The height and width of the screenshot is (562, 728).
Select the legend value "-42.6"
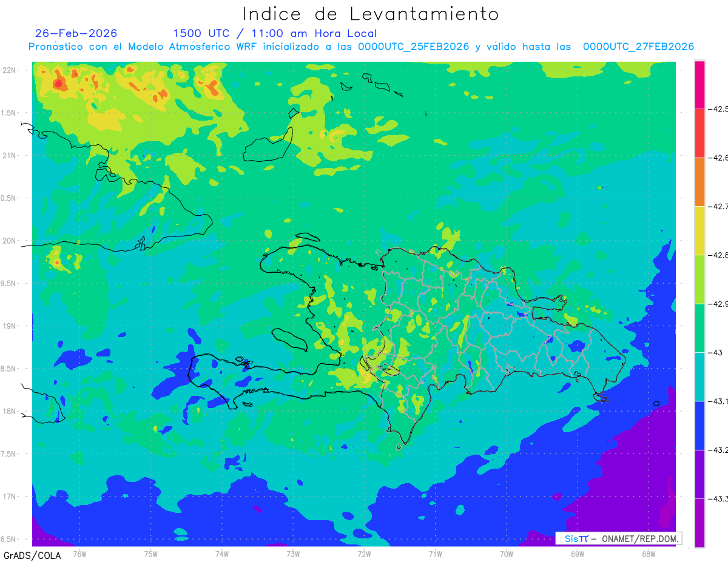(718, 158)
